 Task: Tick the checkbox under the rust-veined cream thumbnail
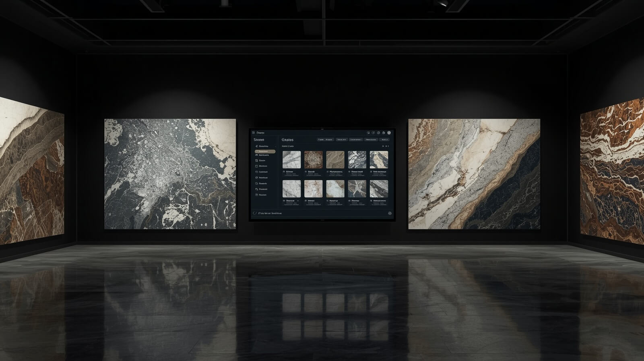coord(306,201)
